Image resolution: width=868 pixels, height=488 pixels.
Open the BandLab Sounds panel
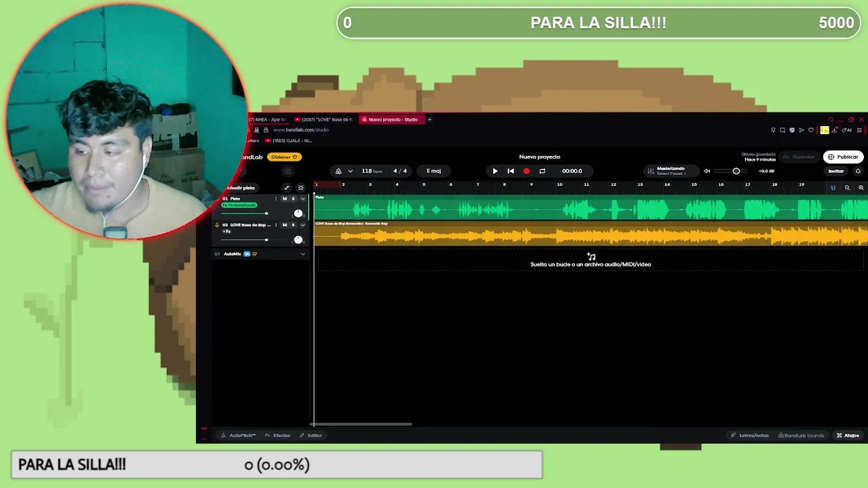click(802, 435)
